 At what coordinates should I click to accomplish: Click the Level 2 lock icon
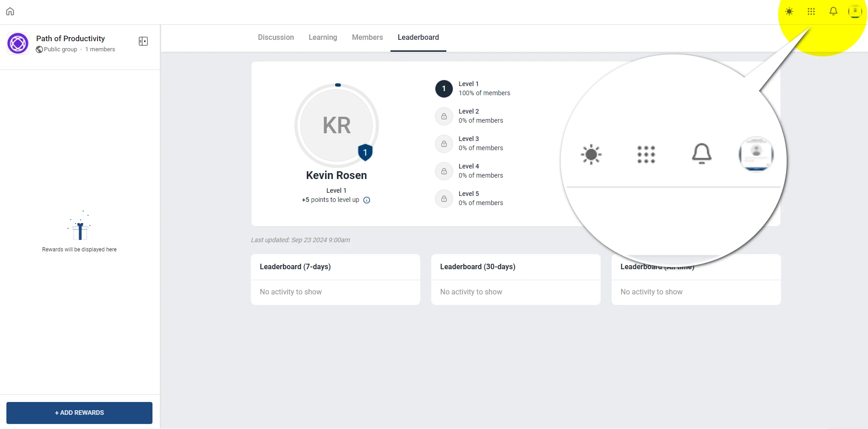coord(444,116)
